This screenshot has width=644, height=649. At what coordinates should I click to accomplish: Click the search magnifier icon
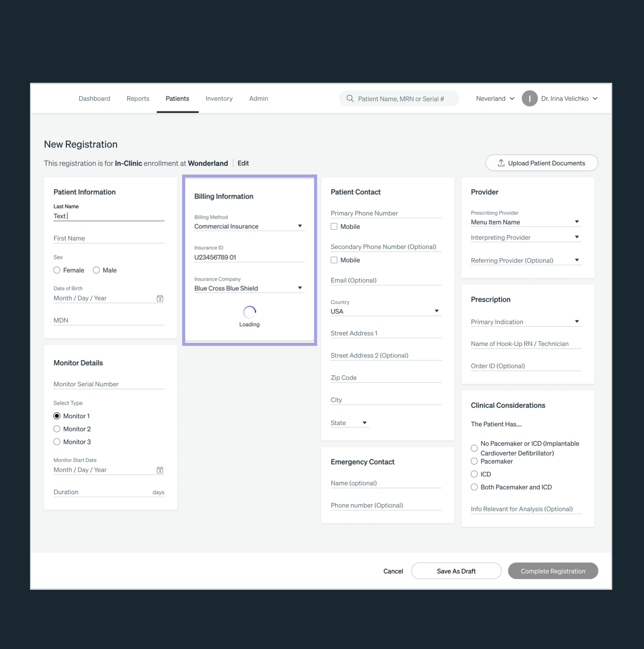click(x=350, y=98)
